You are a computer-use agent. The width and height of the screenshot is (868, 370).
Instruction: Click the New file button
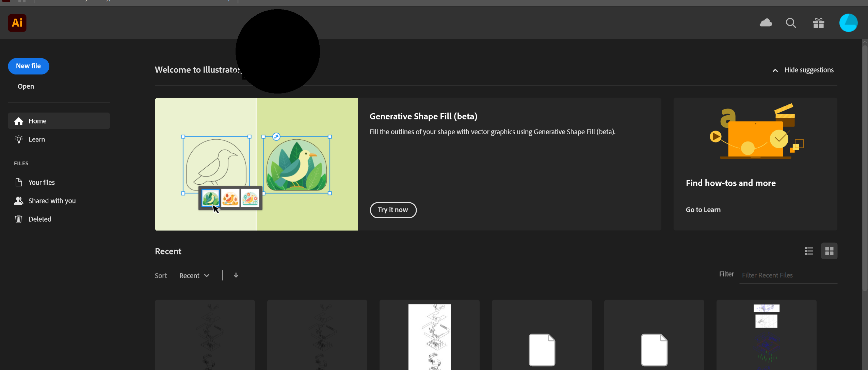tap(28, 66)
